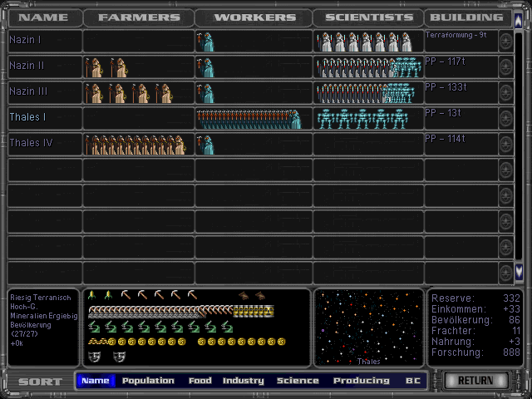This screenshot has height=399, width=532.
Task: Sort colonies by Food
Action: (x=199, y=381)
